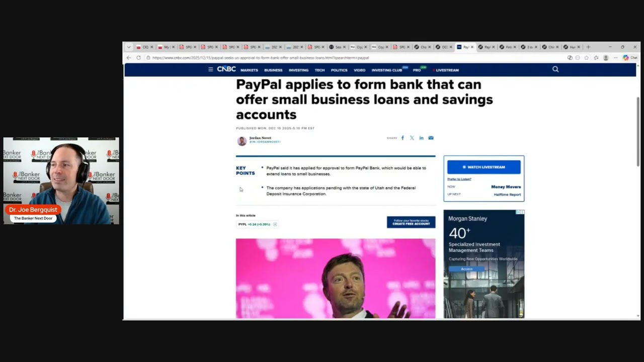Screen dimensions: 644x362
Task: Open the Investing menu
Action: pyautogui.click(x=298, y=70)
